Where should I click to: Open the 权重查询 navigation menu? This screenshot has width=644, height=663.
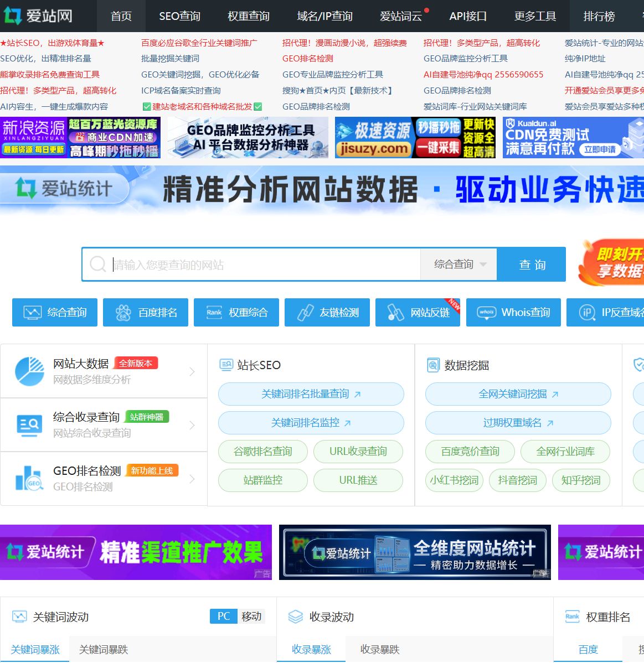tap(249, 16)
